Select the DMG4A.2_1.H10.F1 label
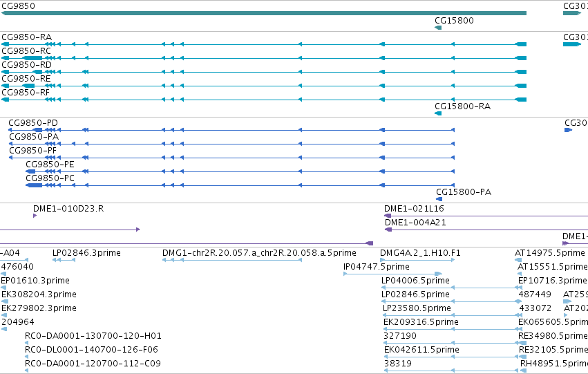 [420, 253]
